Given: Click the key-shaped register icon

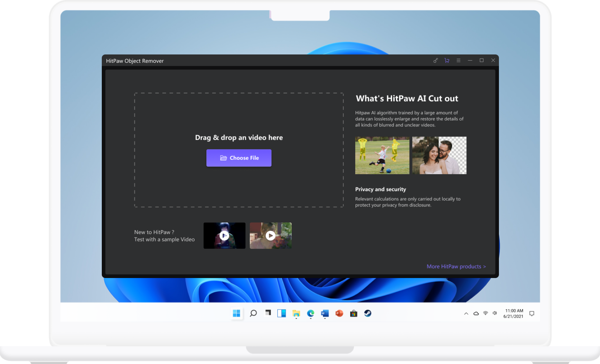Looking at the screenshot, I should [435, 61].
